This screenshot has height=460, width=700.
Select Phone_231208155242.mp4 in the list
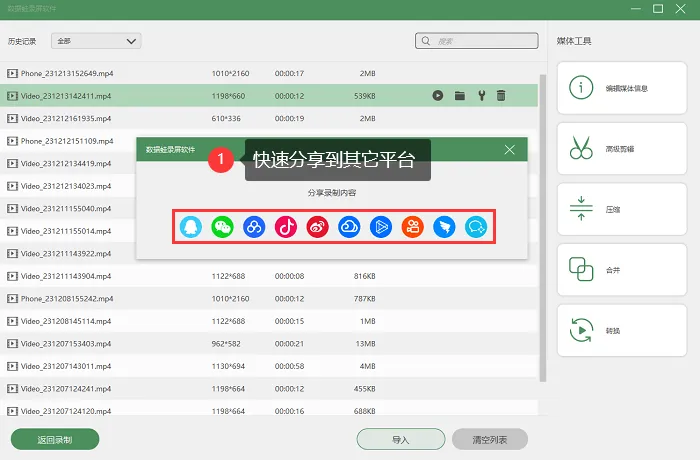(x=67, y=298)
